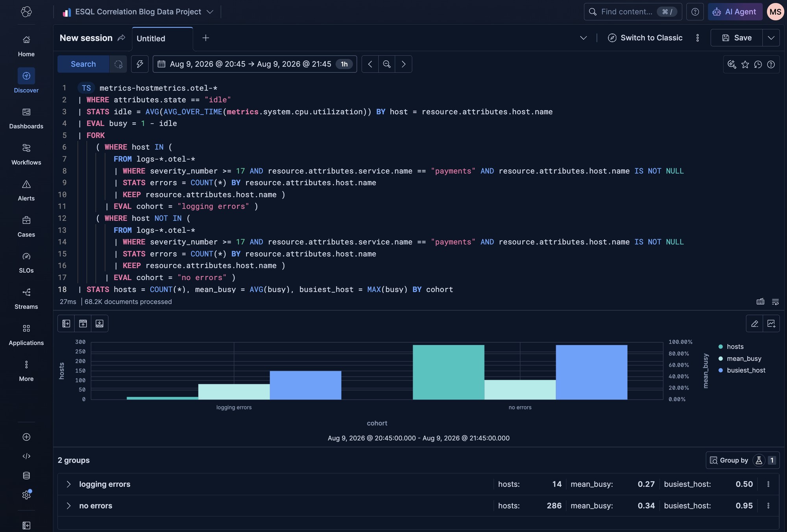Screen dimensions: 787x532
Task: Step time range forward
Action: pos(403,64)
